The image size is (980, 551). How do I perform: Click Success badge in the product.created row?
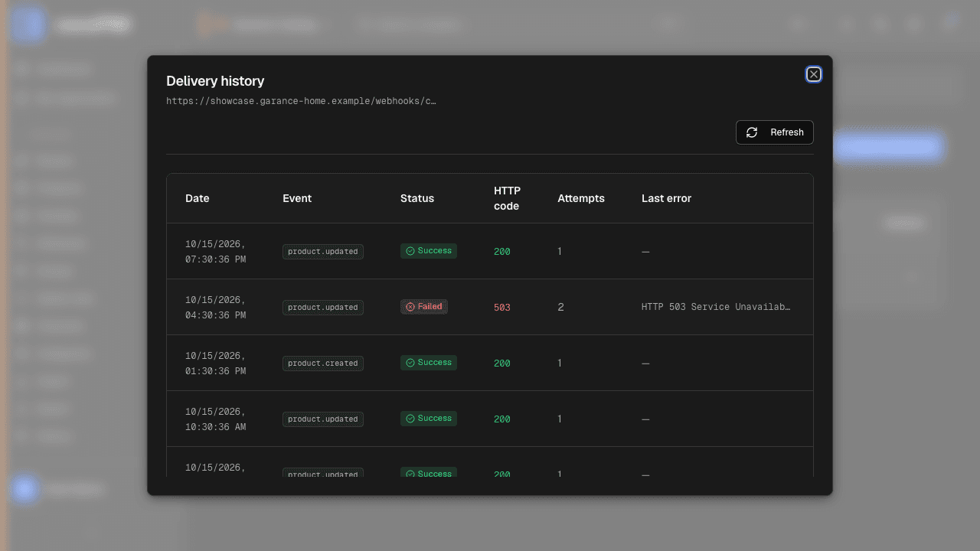(429, 363)
